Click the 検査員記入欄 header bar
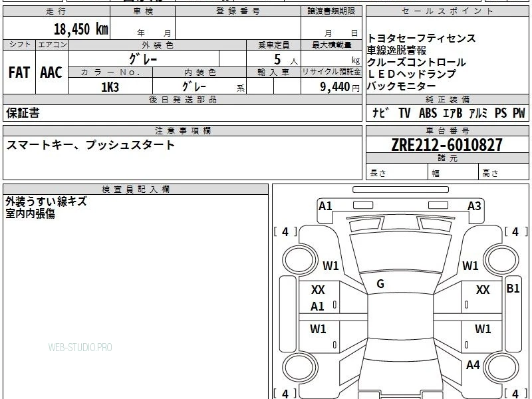The image size is (532, 399). coord(136,190)
